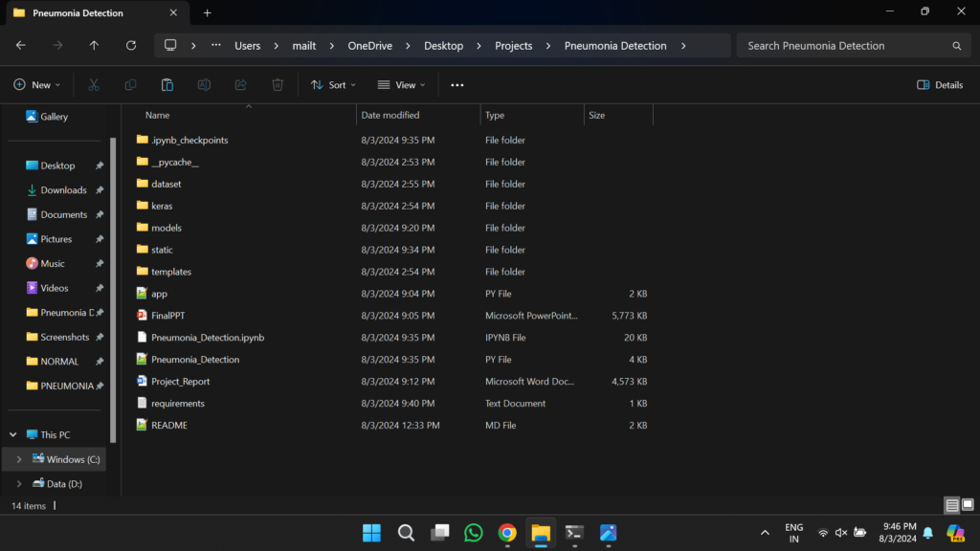Click the Search Pneumonia Detection field

pos(842,46)
